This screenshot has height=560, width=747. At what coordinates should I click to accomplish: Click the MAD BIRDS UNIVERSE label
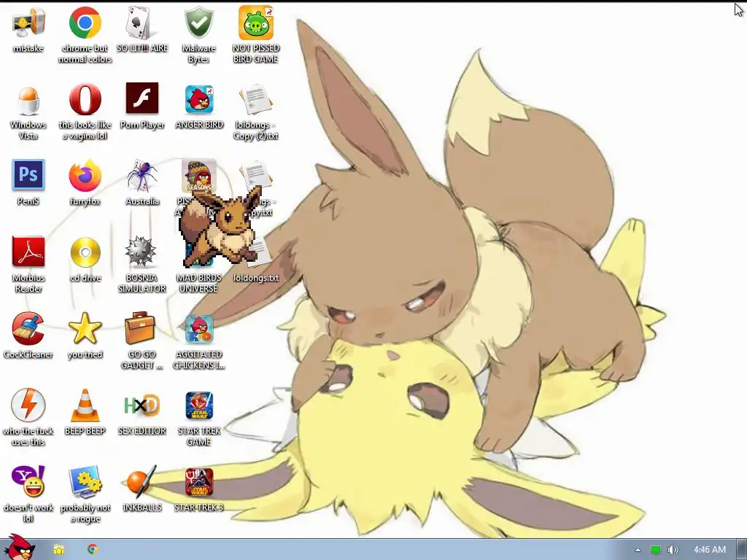198,283
